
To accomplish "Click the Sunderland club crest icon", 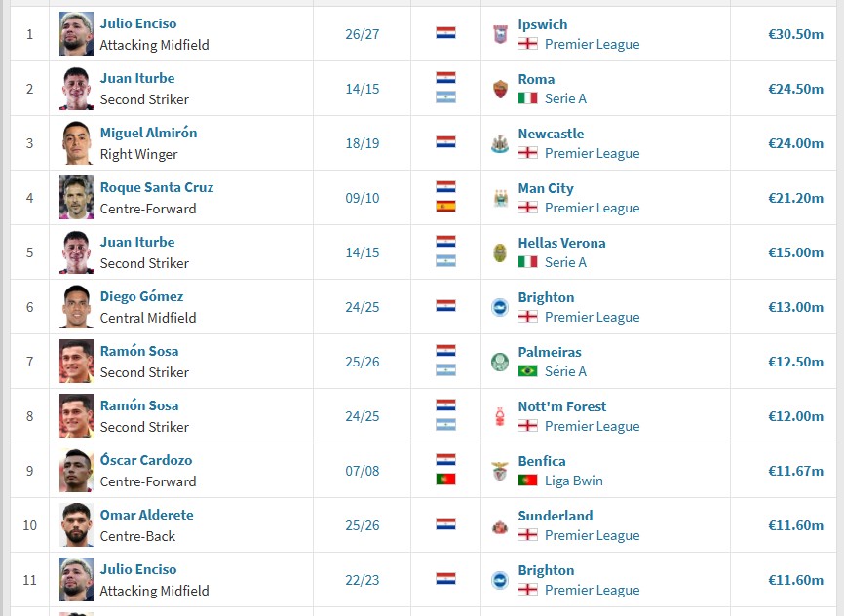I will [x=500, y=525].
